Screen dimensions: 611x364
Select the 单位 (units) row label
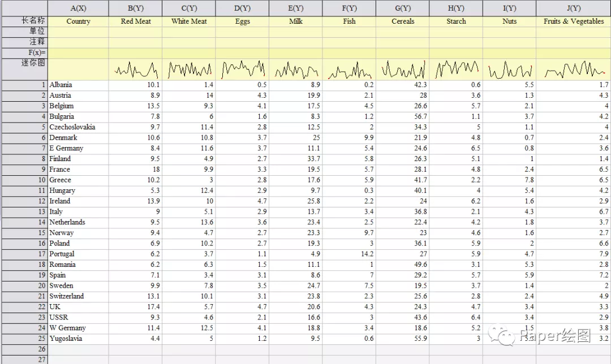[x=24, y=32]
